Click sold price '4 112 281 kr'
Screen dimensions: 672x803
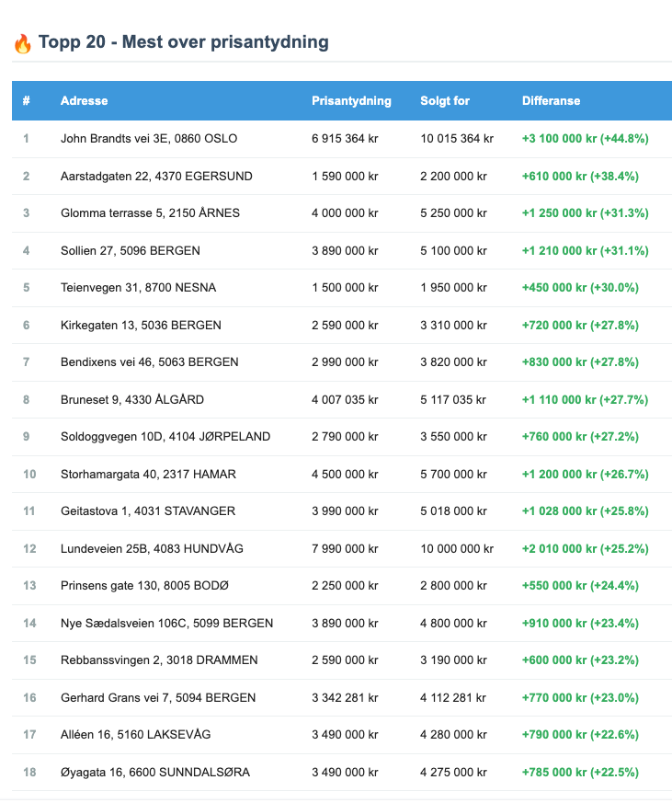click(453, 697)
